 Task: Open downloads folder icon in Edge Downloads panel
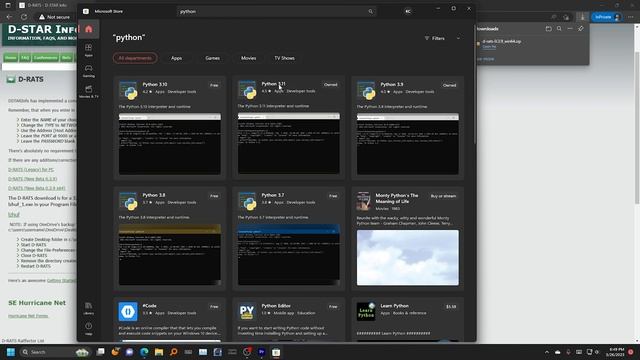click(x=549, y=29)
